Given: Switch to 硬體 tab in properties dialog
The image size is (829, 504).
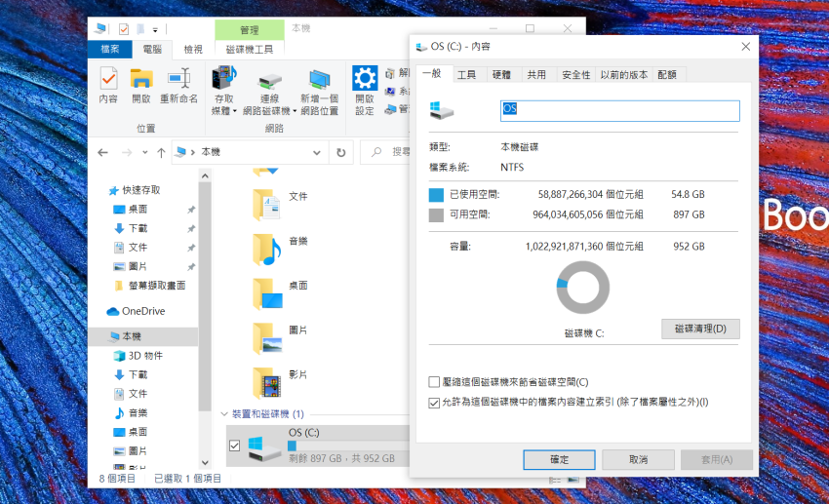Looking at the screenshot, I should click(501, 75).
